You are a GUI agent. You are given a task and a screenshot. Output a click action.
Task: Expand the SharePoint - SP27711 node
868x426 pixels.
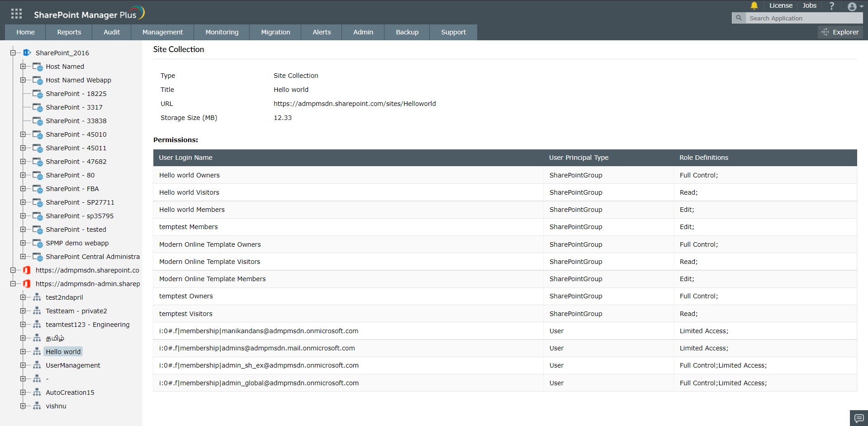tap(23, 202)
